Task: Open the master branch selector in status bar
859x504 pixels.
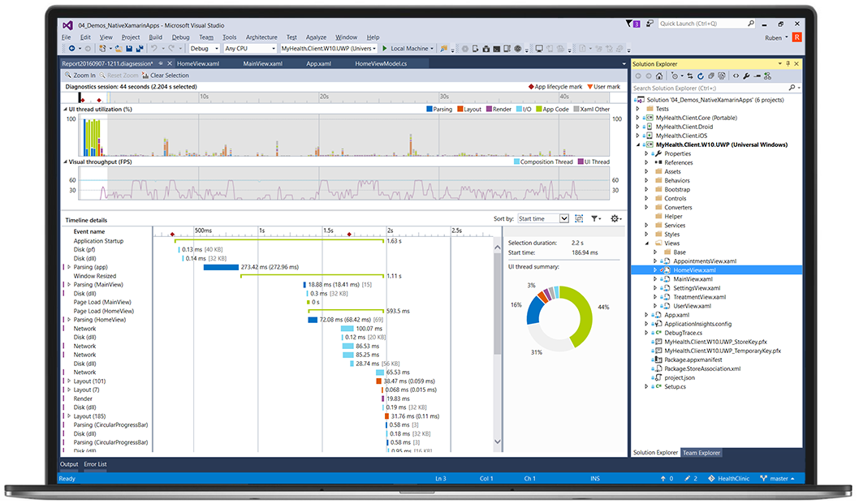Action: click(x=778, y=478)
